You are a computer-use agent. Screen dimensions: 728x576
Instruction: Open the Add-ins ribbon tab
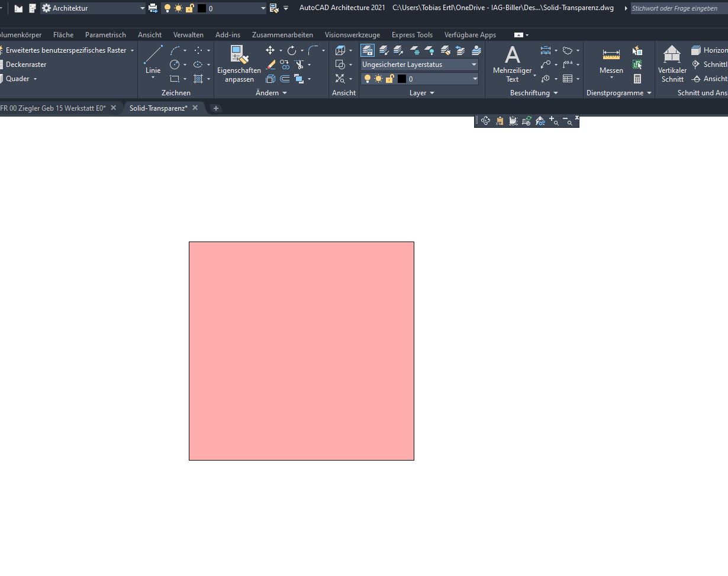click(x=228, y=35)
